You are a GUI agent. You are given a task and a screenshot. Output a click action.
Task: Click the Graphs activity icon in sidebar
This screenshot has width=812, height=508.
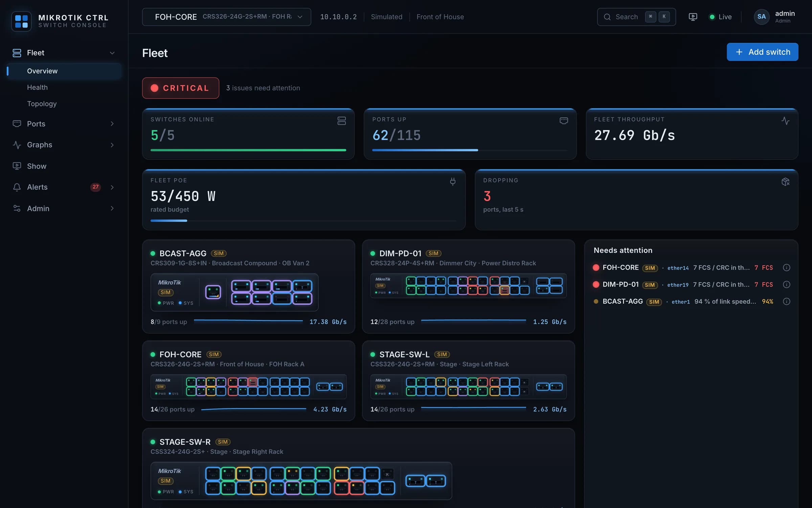coord(17,145)
